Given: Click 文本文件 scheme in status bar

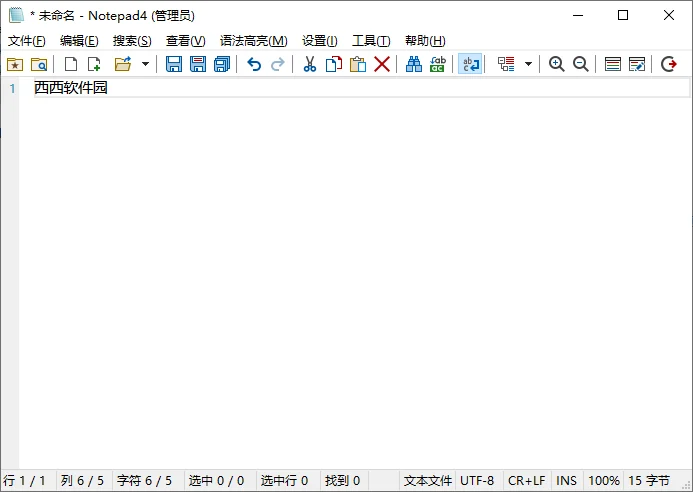Looking at the screenshot, I should tap(427, 481).
